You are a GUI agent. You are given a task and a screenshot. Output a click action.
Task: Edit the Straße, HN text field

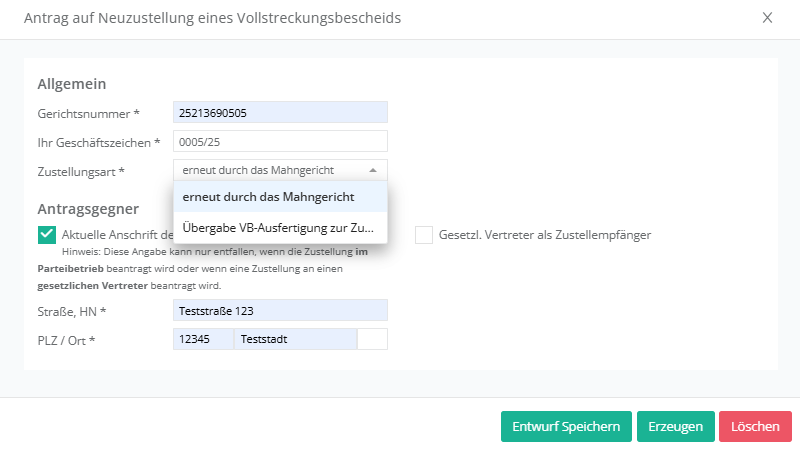(280, 311)
